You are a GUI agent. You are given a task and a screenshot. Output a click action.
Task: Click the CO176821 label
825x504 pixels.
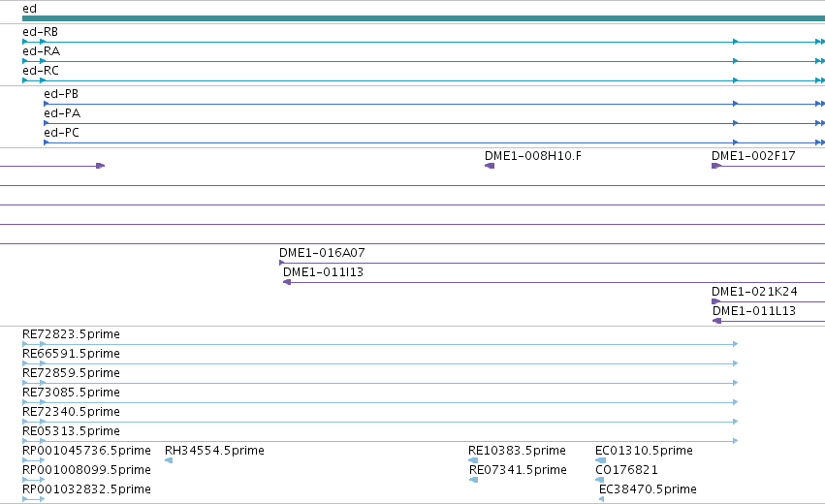(626, 470)
